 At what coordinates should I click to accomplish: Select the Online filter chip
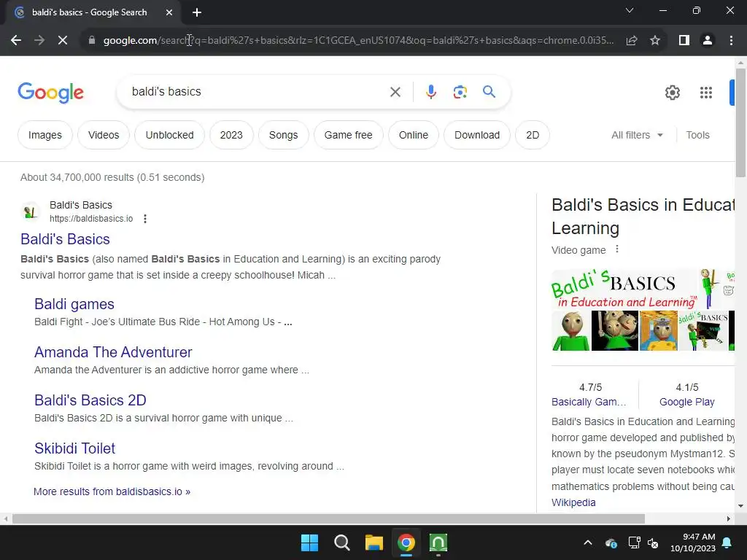click(414, 135)
